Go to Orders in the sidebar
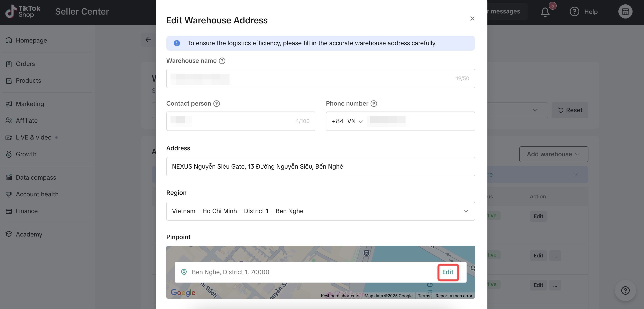The width and height of the screenshot is (644, 309). (25, 64)
